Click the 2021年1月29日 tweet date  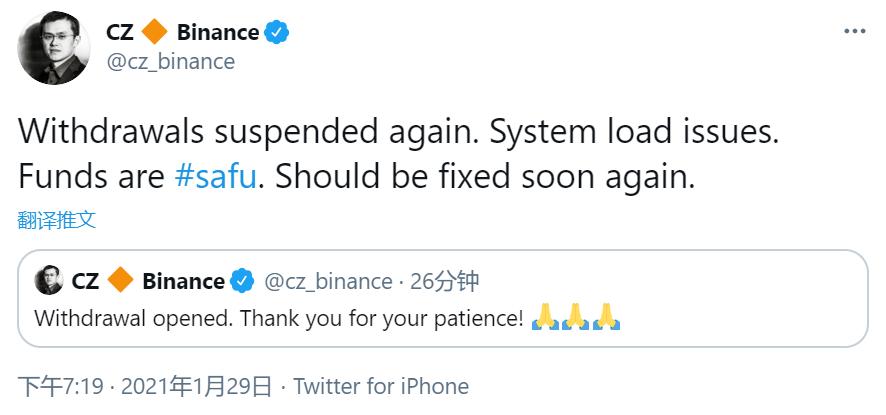tap(193, 386)
